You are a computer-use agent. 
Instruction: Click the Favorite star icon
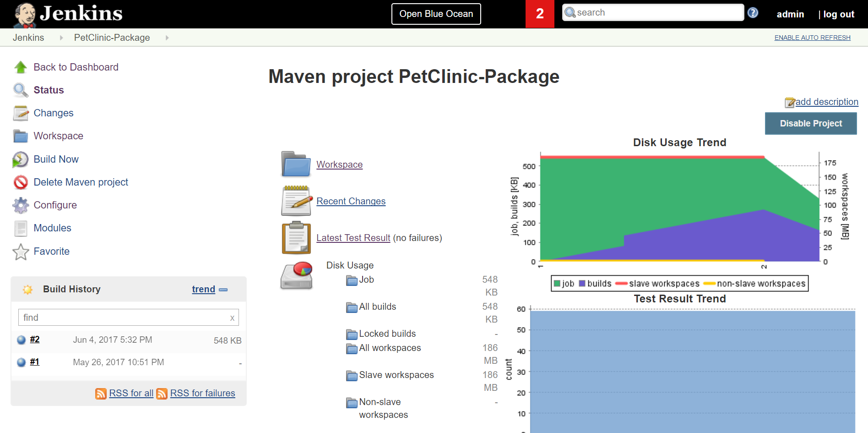pyautogui.click(x=21, y=252)
